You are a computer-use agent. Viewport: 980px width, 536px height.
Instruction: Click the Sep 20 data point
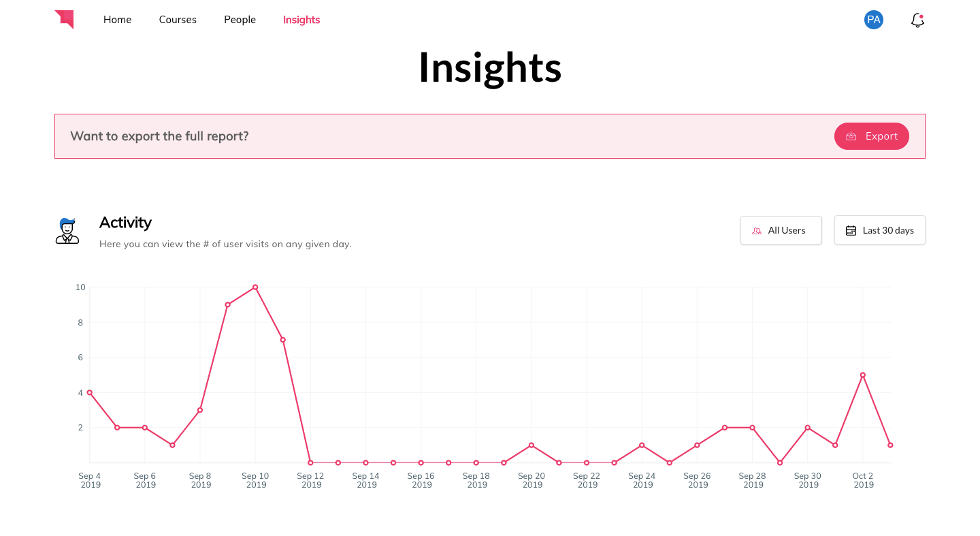(x=532, y=445)
